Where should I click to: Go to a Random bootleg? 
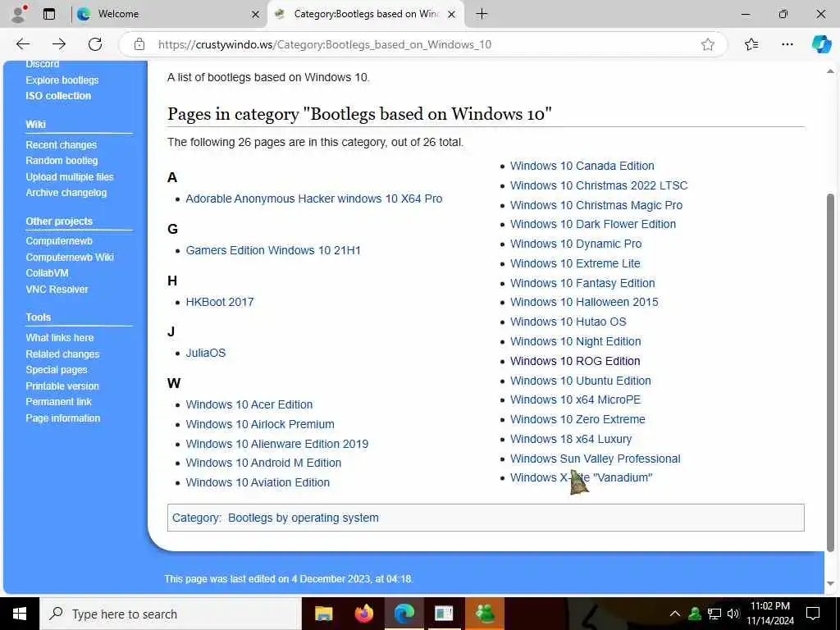click(x=62, y=161)
